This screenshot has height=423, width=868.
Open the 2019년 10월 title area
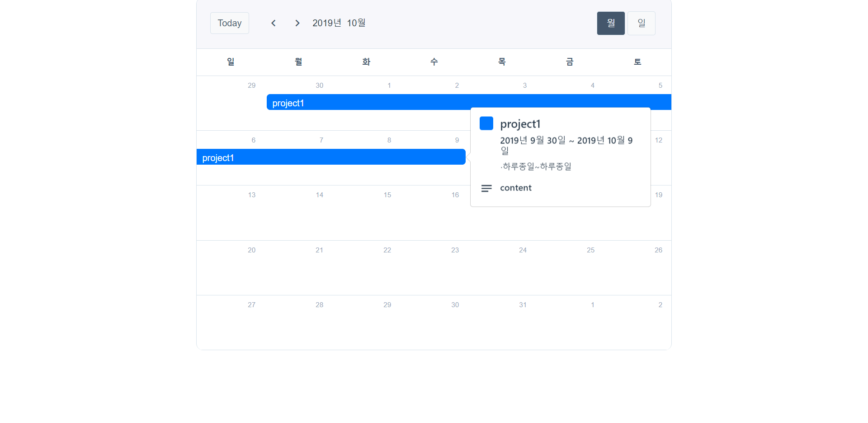(339, 23)
